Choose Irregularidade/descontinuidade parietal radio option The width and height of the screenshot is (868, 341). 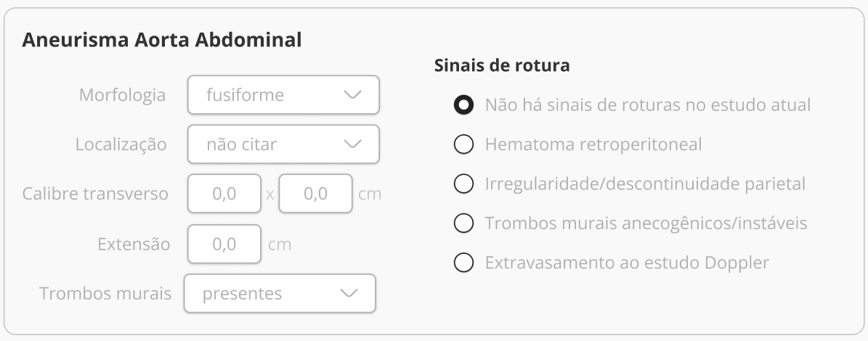[463, 184]
